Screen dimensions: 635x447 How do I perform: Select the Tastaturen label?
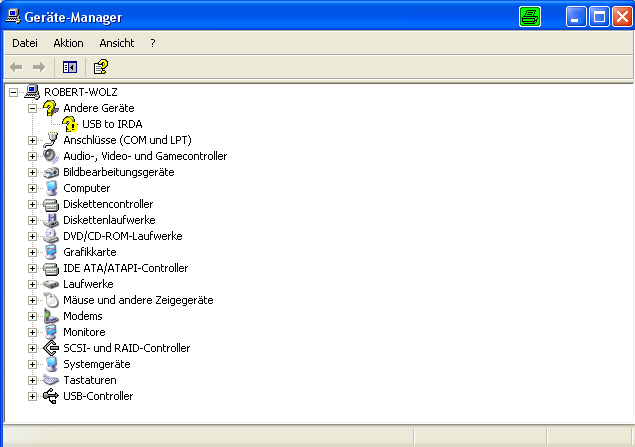[90, 380]
